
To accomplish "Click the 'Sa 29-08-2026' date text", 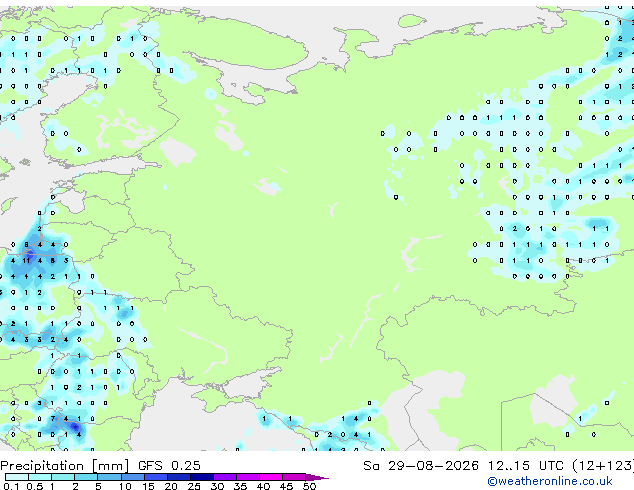I will click(x=421, y=466).
